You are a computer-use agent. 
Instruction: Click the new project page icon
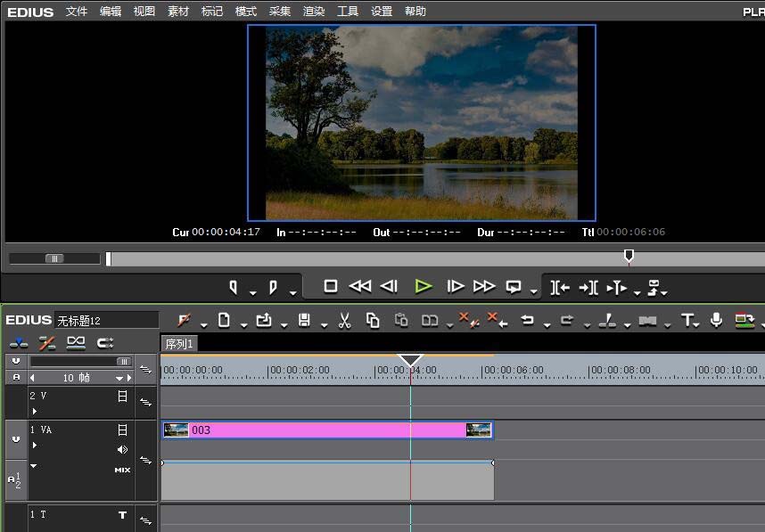(224, 321)
